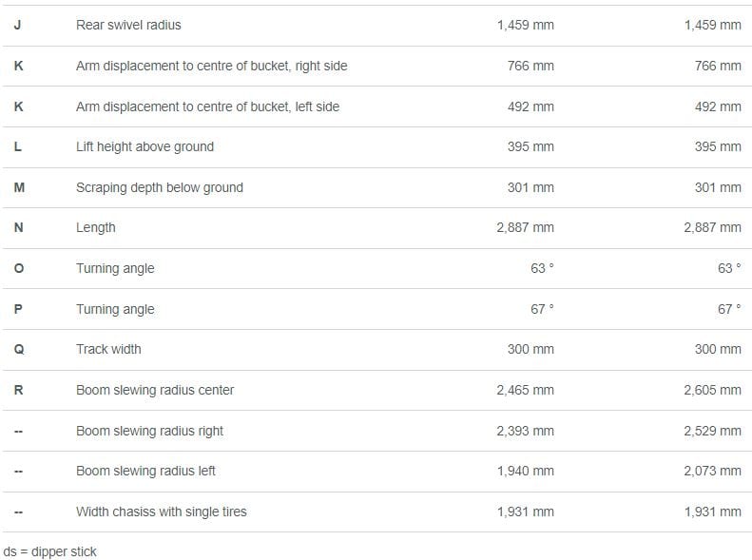Select the Arm displacement right side row
Viewport: 752px width, 560px height.
pos(377,67)
